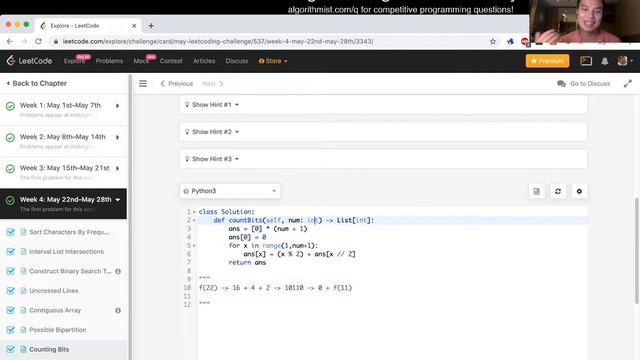Toggle checkbox for Possible Bipartition
The width and height of the screenshot is (640, 360).
(11, 330)
